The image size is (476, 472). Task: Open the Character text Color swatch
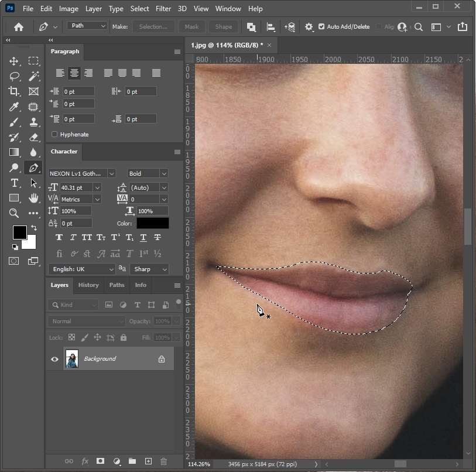(153, 223)
